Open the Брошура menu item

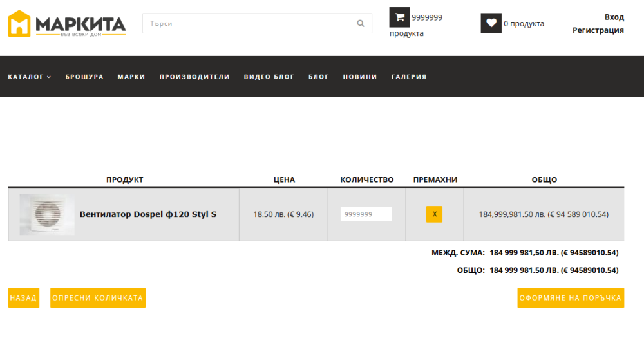tap(84, 77)
